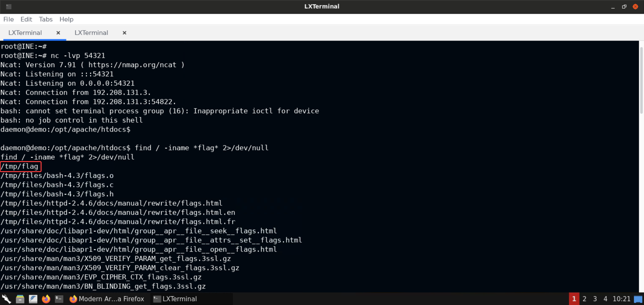Switch to workspace 2
Image resolution: width=644 pixels, height=305 pixels.
[584, 299]
